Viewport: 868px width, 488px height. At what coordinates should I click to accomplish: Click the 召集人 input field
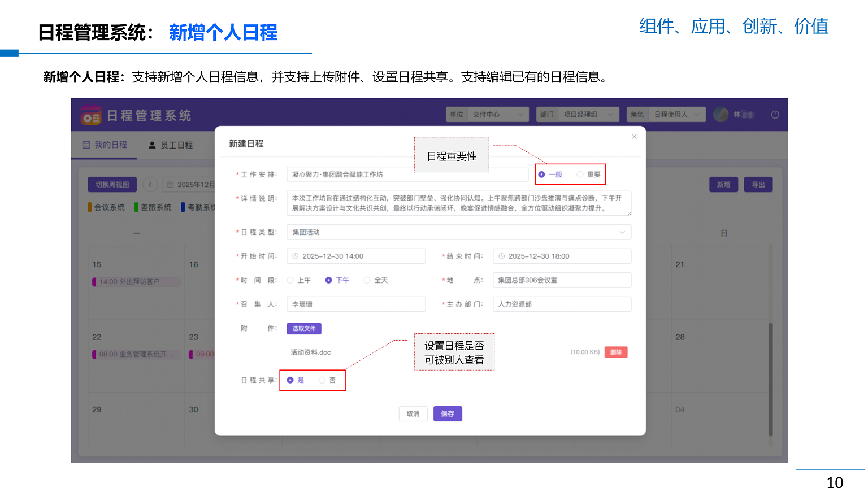[x=356, y=304]
